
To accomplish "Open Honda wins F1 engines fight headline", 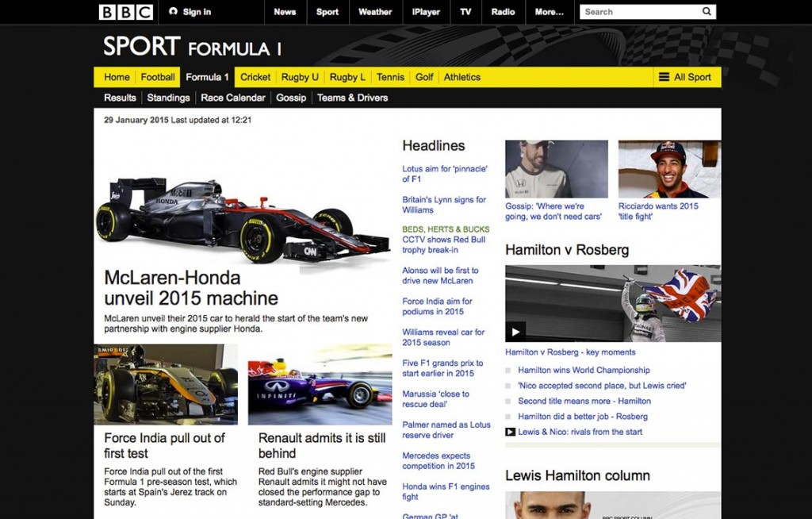I will (x=446, y=491).
